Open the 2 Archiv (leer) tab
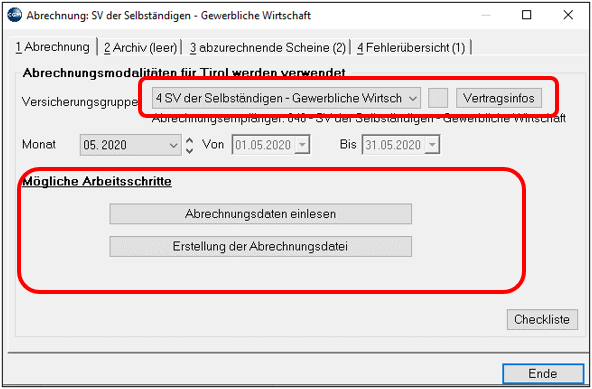 140,48
